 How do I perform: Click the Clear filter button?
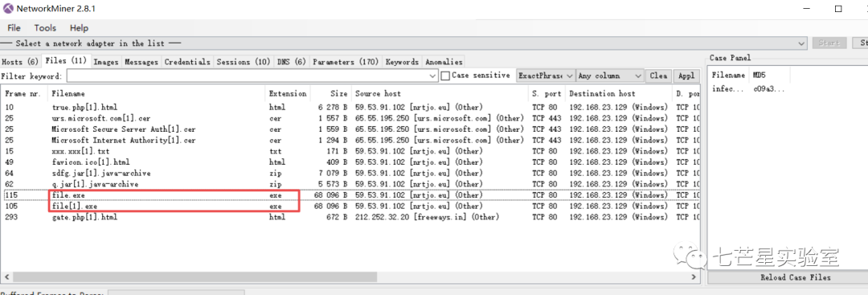(x=659, y=76)
